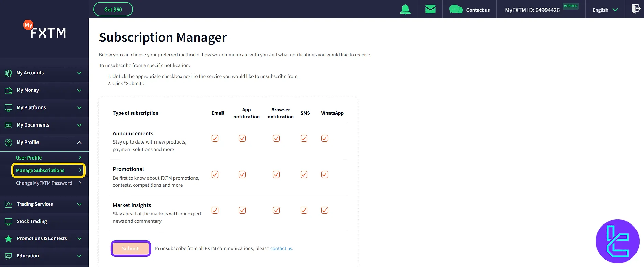The width and height of the screenshot is (644, 267).
Task: Toggle Promotional Browser notification checkbox
Action: [276, 174]
